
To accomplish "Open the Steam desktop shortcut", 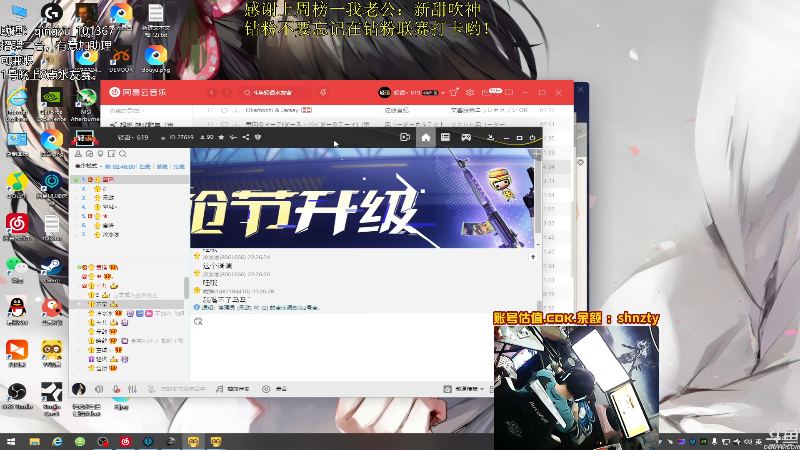I will click(52, 269).
